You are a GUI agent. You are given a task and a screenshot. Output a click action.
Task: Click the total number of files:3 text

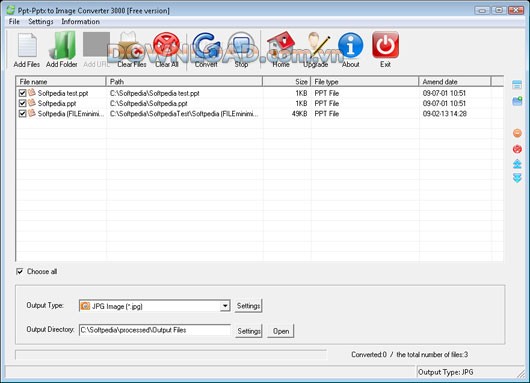click(x=432, y=355)
